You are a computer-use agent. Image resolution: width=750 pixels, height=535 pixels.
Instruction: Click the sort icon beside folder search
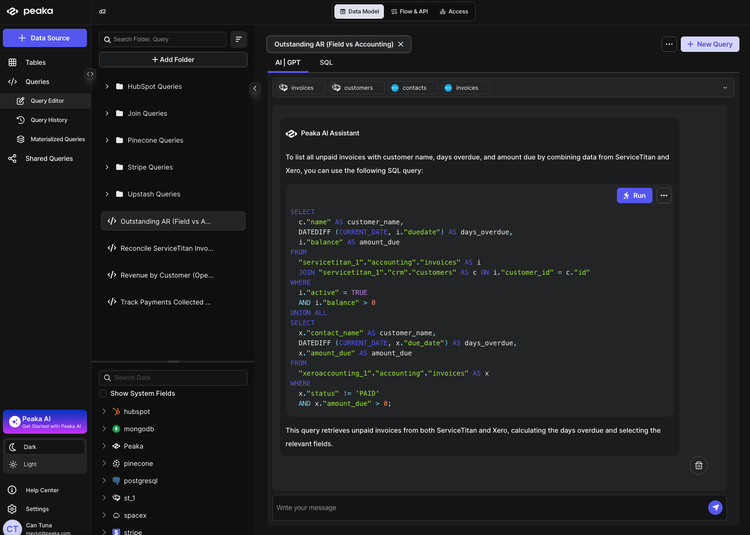239,39
